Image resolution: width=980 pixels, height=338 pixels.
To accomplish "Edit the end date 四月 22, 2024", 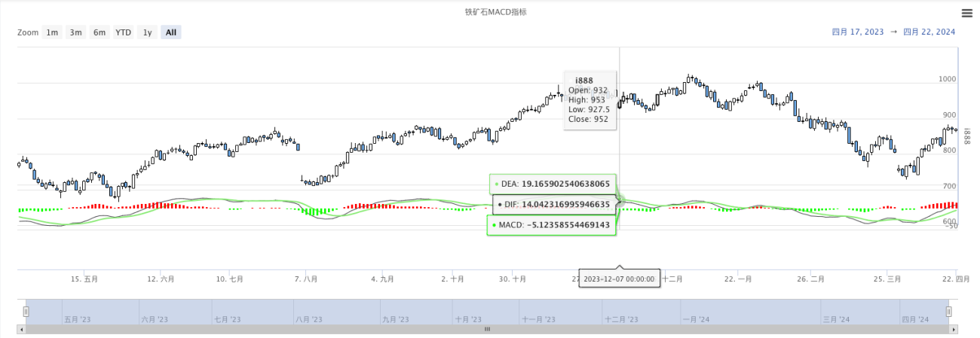I will point(929,32).
